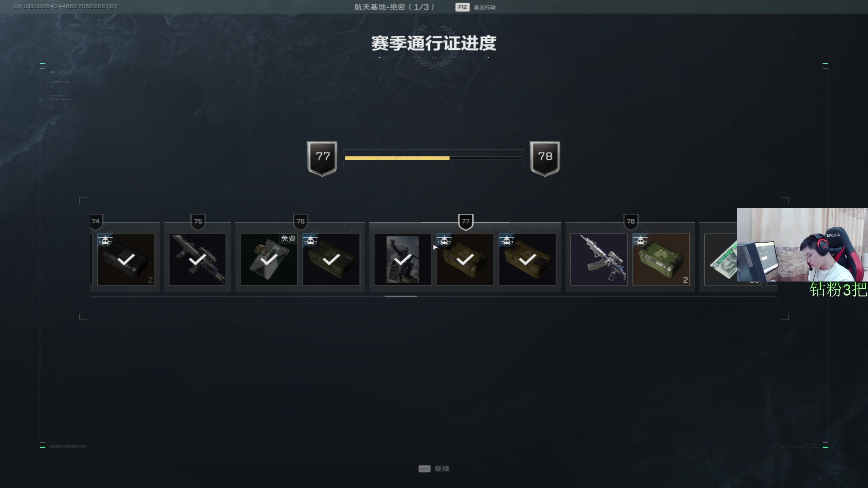Click the premium helicopter badge on level 78 crate
The width and height of the screenshot is (868, 488).
(x=640, y=240)
